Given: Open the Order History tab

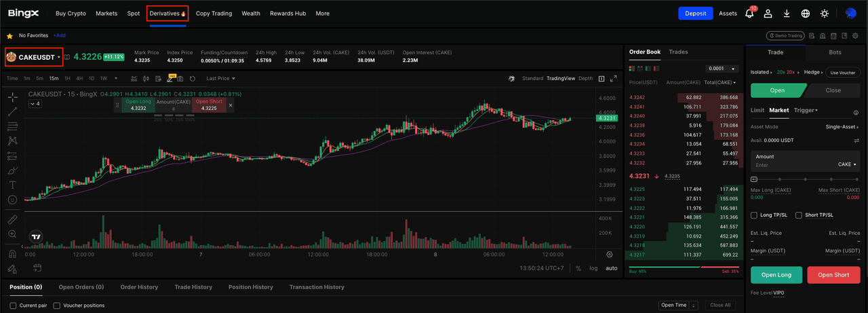Looking at the screenshot, I should point(139,287).
